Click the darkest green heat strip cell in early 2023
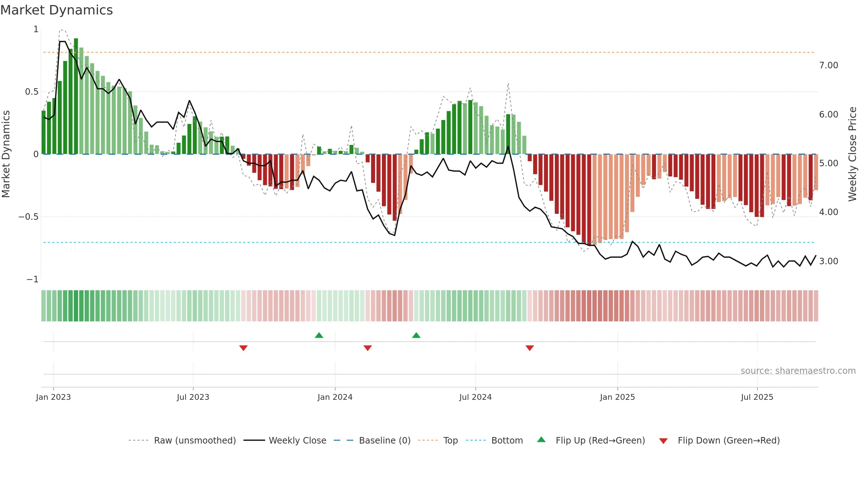Image resolution: width=868 pixels, height=488 pixels. point(76,306)
